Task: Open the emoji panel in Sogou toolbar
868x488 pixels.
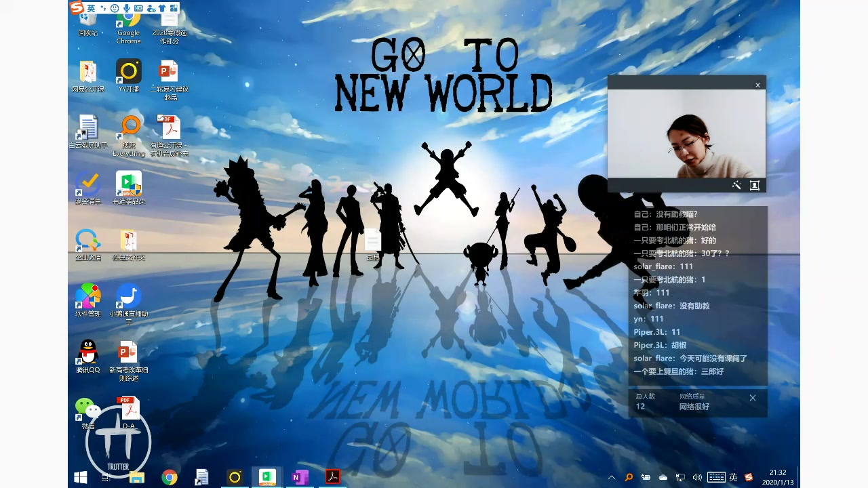Action: click(x=114, y=8)
